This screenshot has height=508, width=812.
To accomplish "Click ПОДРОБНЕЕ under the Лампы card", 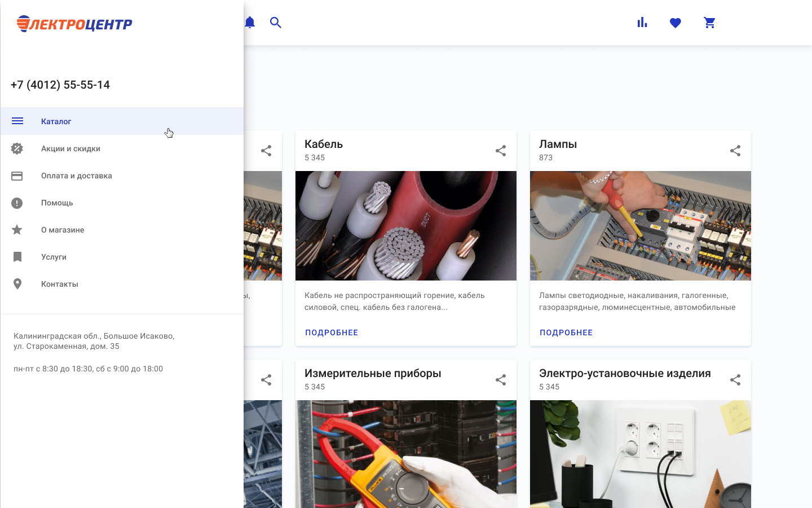I will (x=566, y=332).
